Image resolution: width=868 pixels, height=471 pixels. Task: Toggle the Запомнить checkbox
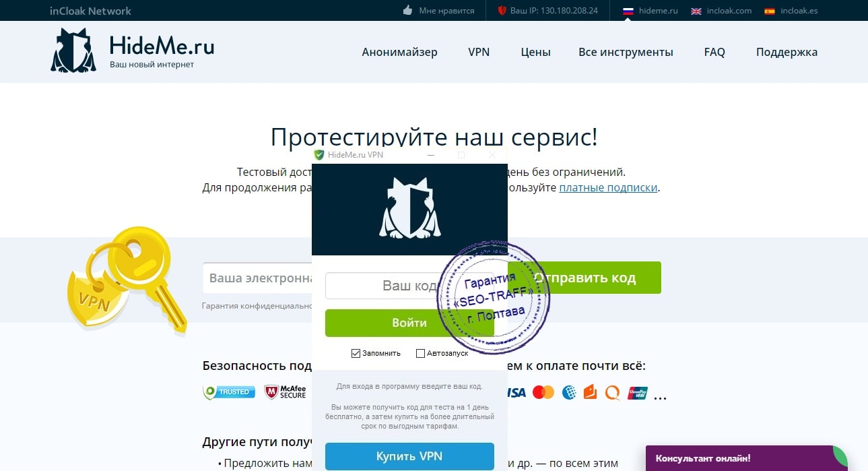356,353
